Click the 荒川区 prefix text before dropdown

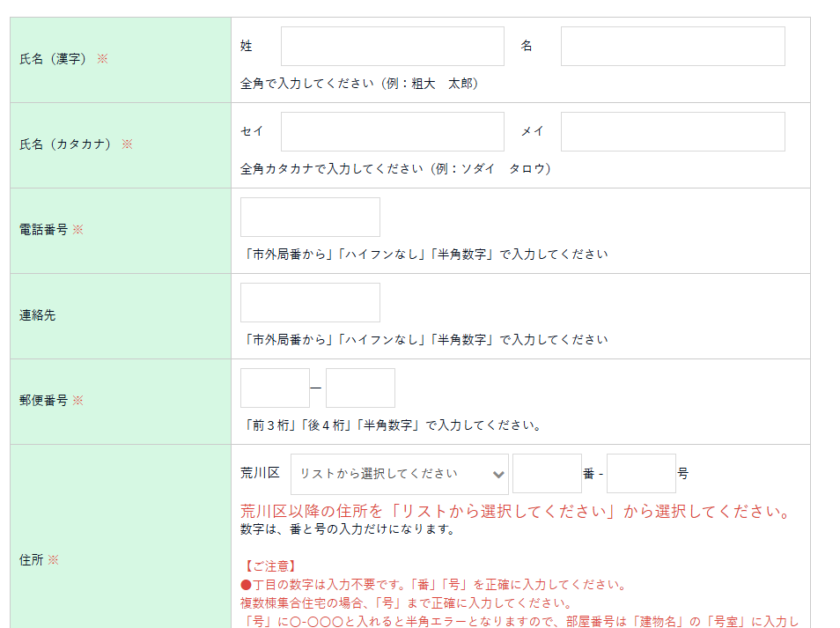pyautogui.click(x=260, y=473)
